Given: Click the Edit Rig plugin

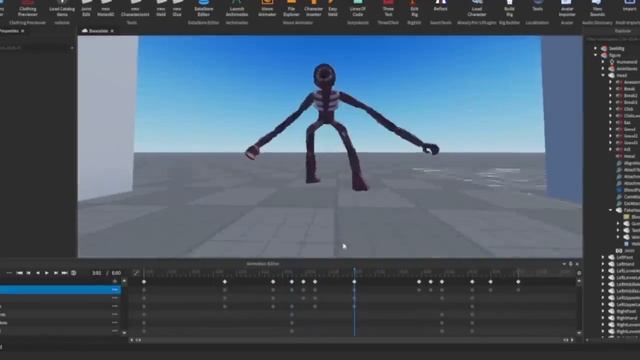Looking at the screenshot, I should [414, 9].
